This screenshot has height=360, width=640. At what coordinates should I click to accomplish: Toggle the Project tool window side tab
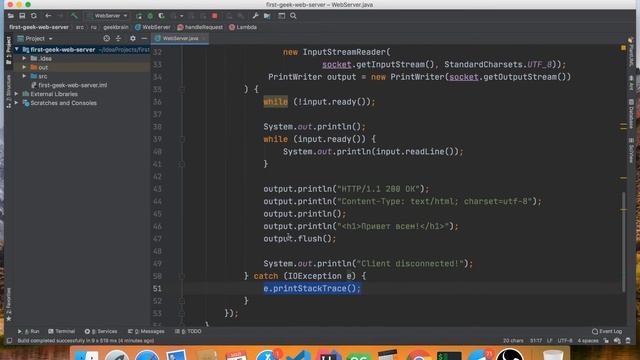[x=9, y=50]
